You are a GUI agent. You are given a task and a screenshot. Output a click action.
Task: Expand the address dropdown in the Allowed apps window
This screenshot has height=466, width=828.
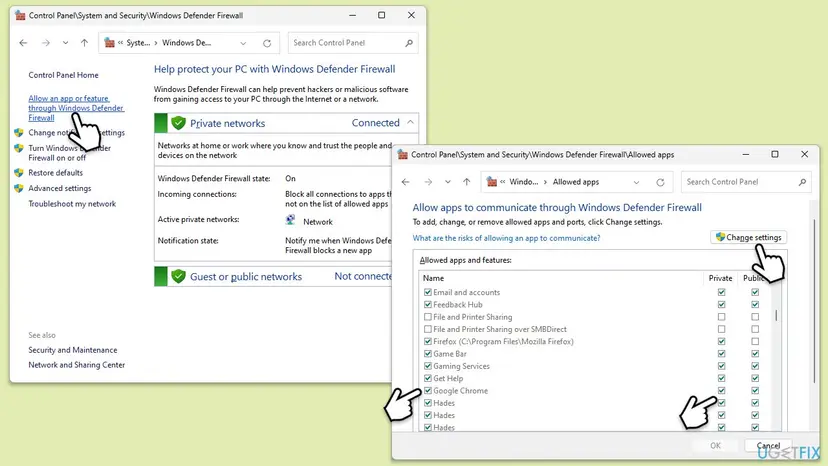(x=636, y=182)
